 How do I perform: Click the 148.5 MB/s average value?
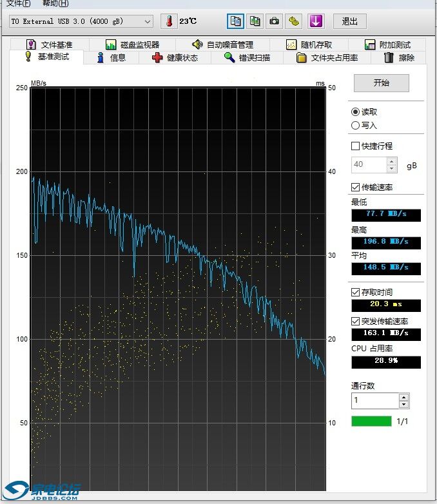[x=386, y=269]
